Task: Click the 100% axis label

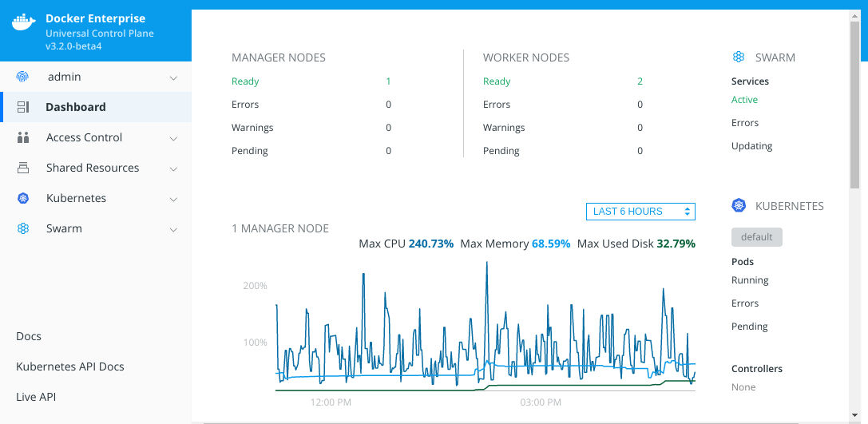Action: click(256, 343)
